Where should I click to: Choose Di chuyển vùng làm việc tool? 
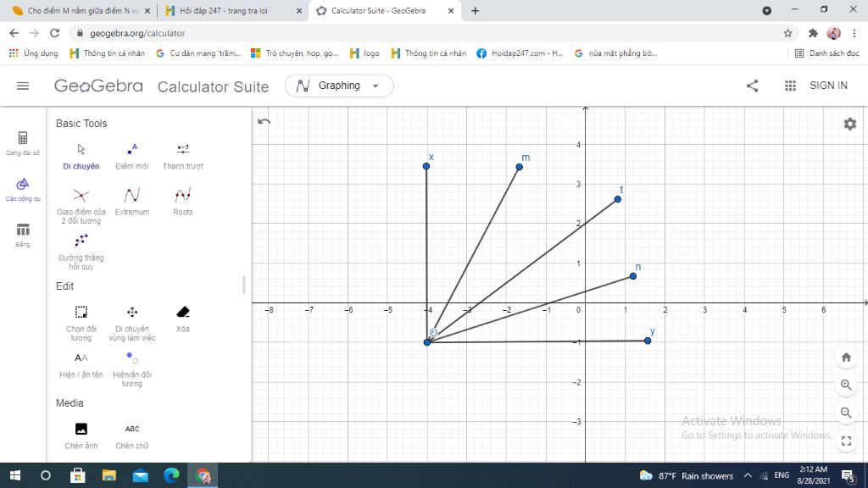pos(131,323)
